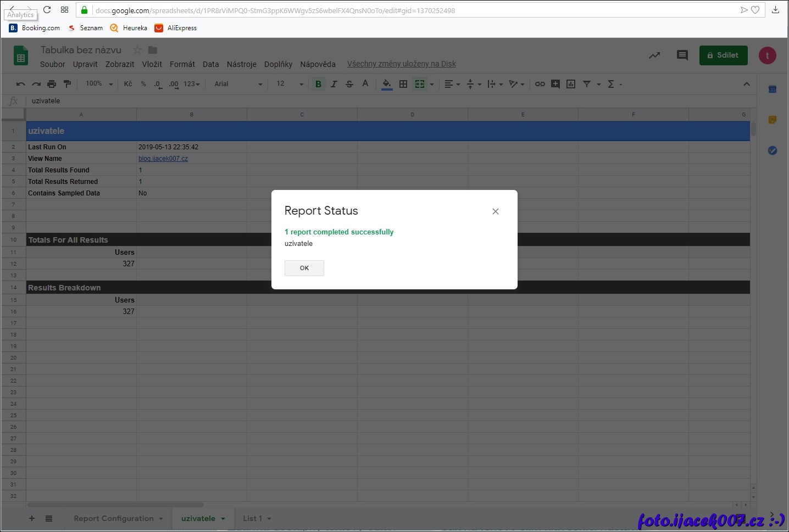Click the Sdílet share button

point(723,55)
